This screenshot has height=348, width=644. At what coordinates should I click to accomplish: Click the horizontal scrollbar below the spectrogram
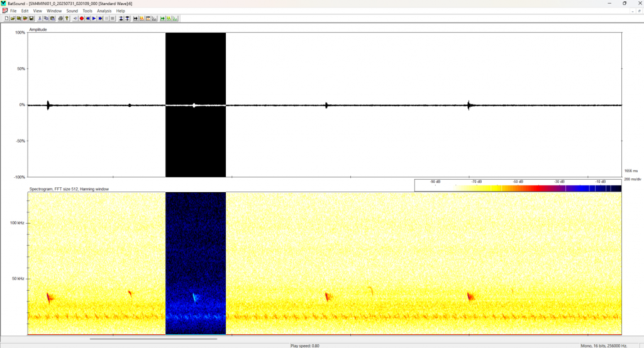pos(154,339)
